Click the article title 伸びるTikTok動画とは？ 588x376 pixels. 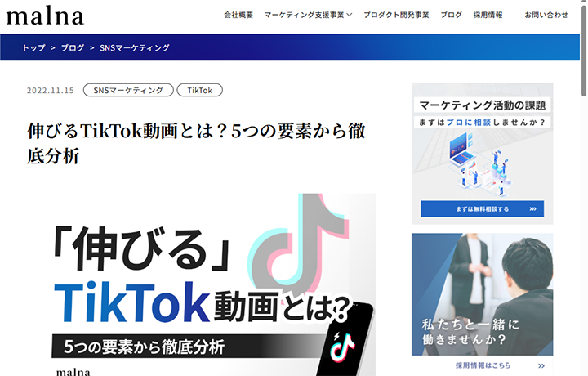pyautogui.click(x=196, y=143)
